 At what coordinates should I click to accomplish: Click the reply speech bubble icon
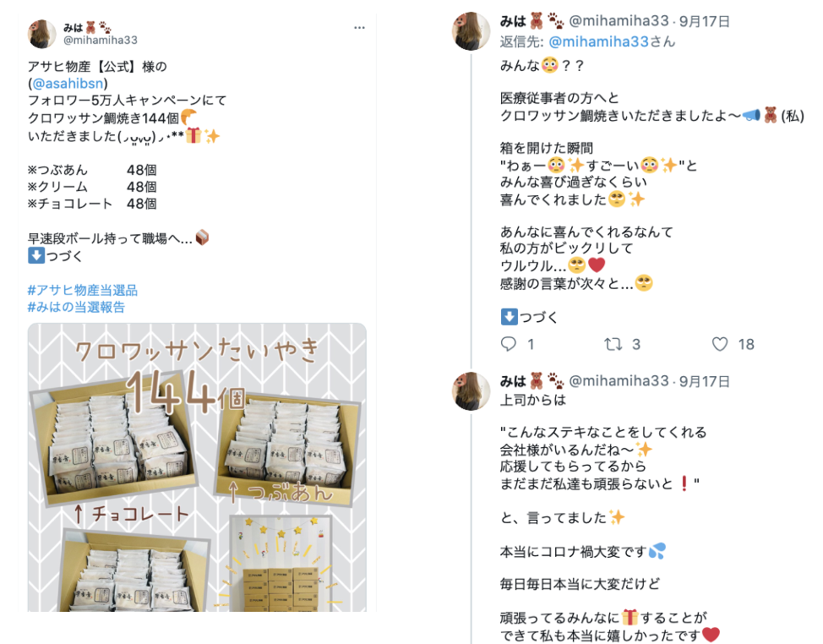coord(508,344)
